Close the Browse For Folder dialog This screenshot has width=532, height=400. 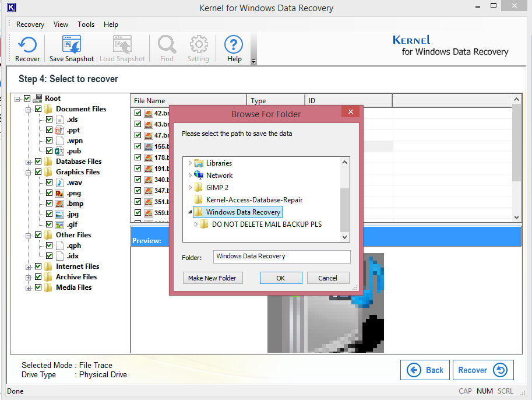[350, 112]
